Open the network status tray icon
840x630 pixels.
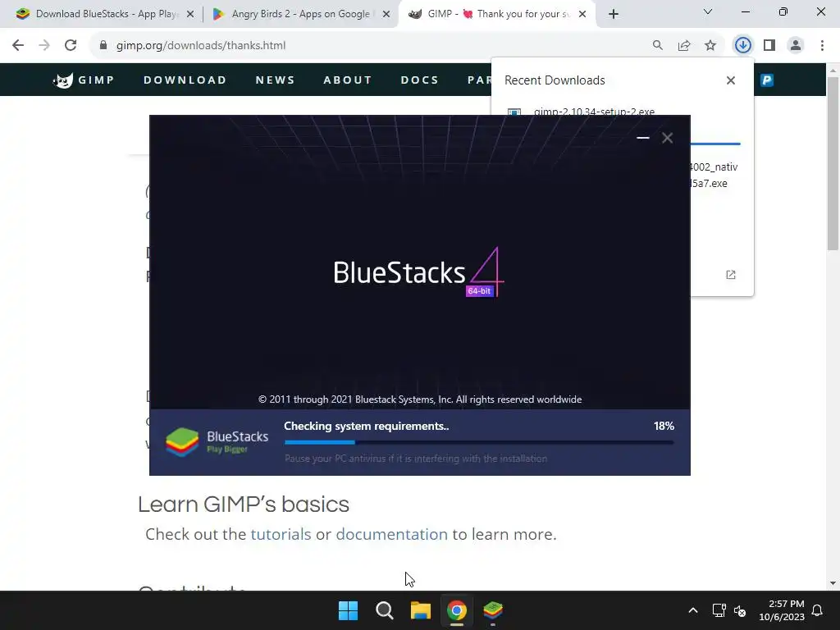pyautogui.click(x=719, y=610)
